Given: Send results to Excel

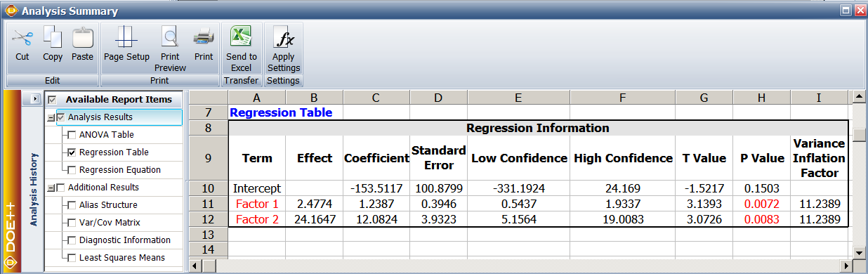Looking at the screenshot, I should (x=241, y=49).
